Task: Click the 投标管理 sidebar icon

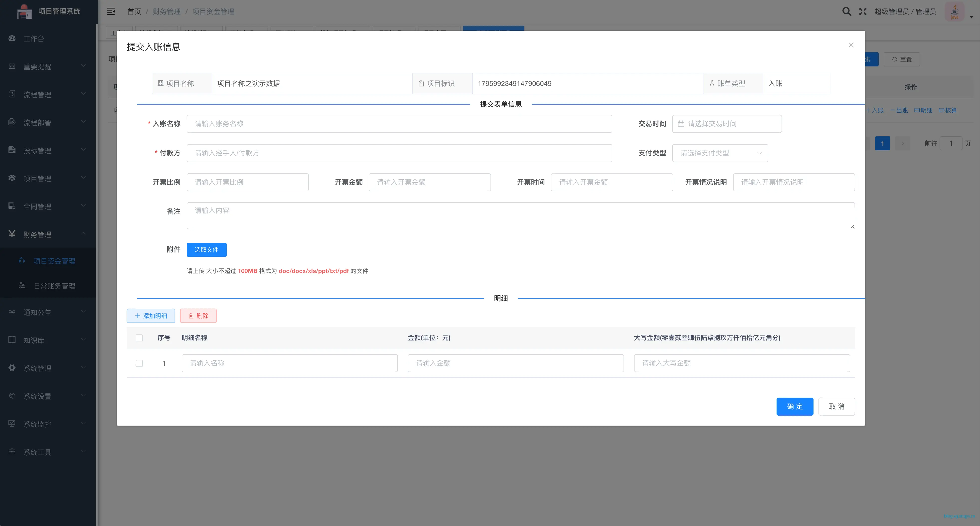Action: point(12,150)
